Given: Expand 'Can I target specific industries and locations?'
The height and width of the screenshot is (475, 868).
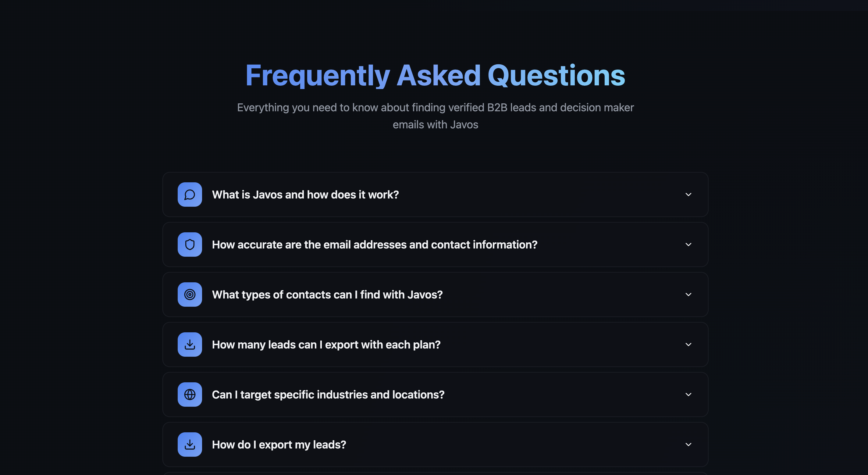Looking at the screenshot, I should coord(688,395).
